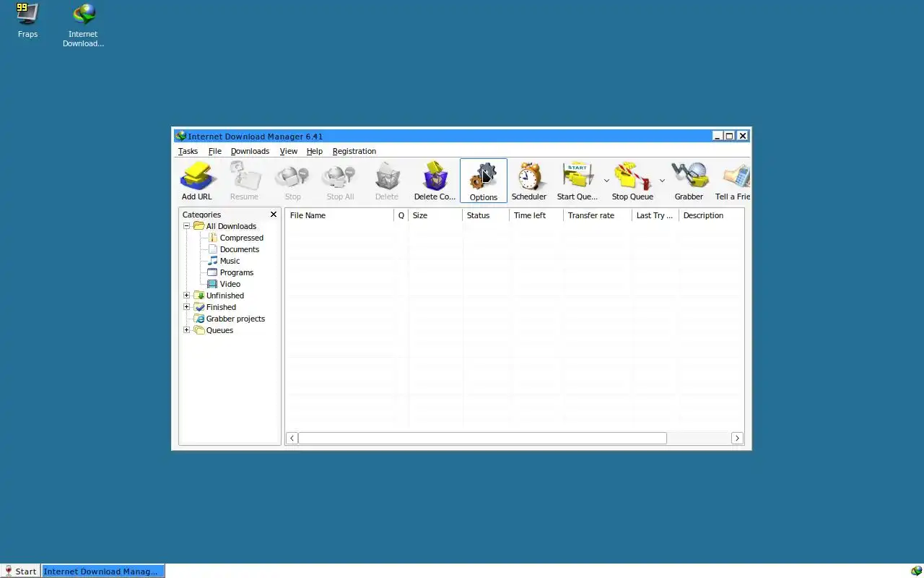Sort by Description column header
924x578 pixels.
click(712, 215)
